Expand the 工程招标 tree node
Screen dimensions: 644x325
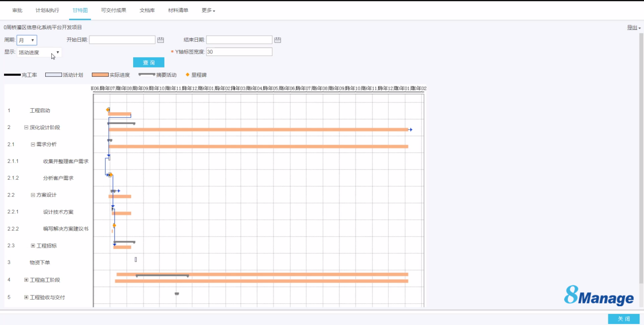tap(33, 246)
